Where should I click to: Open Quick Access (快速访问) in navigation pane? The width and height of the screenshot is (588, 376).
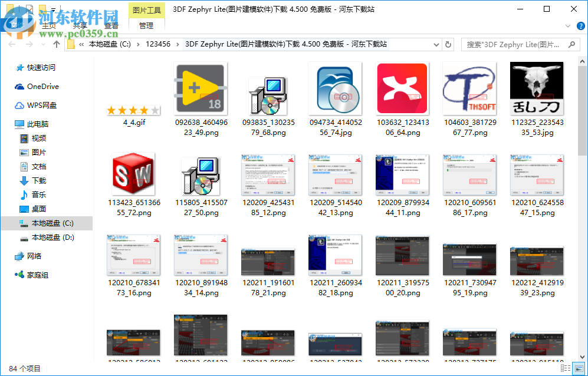36,67
